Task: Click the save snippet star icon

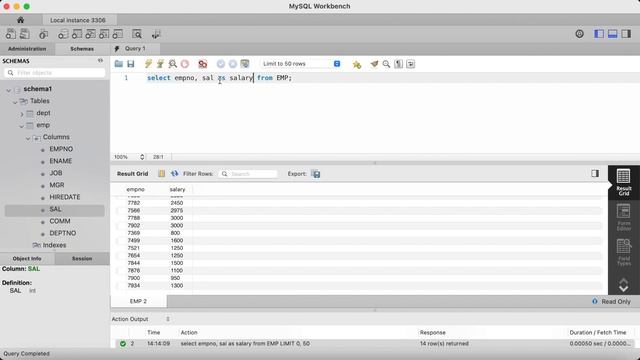Action: 357,64
